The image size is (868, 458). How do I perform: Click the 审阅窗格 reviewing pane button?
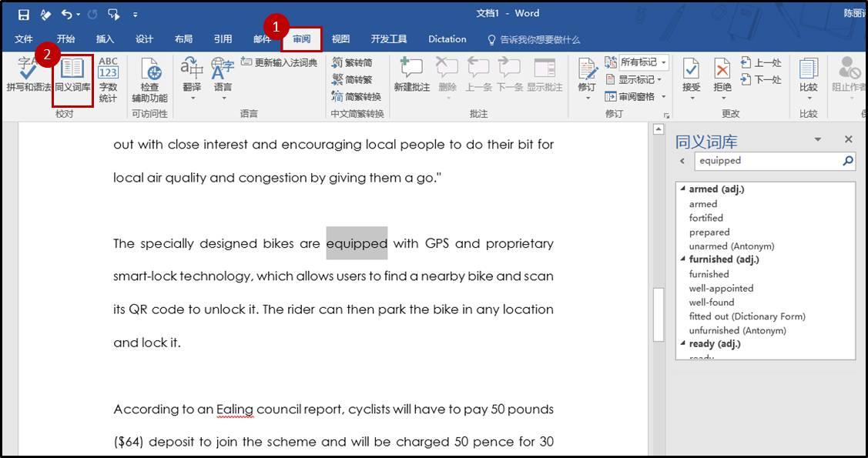point(630,96)
